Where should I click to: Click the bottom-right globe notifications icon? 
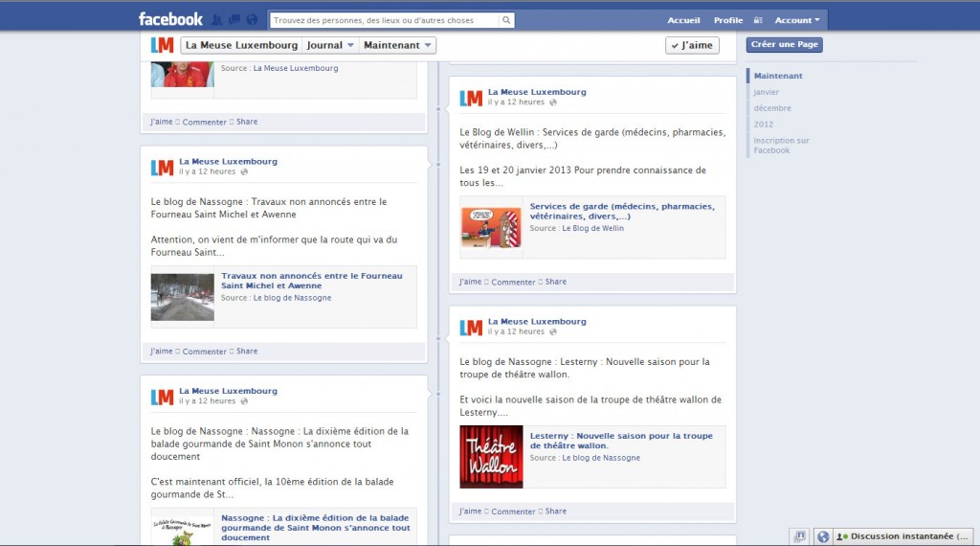click(823, 536)
